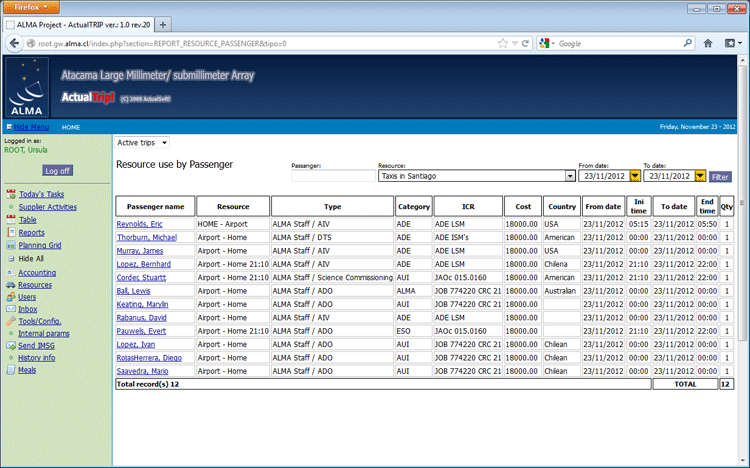
Task: Click Hide Menu link
Action: tap(30, 128)
